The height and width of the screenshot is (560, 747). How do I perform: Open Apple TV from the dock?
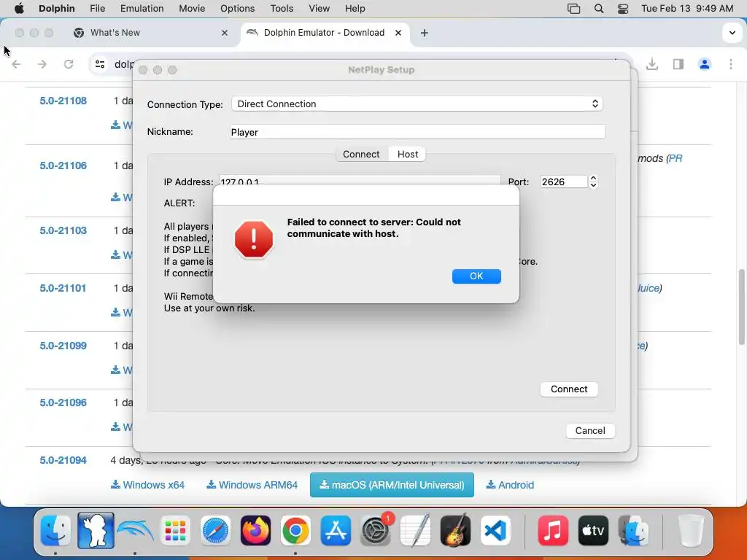click(x=593, y=530)
